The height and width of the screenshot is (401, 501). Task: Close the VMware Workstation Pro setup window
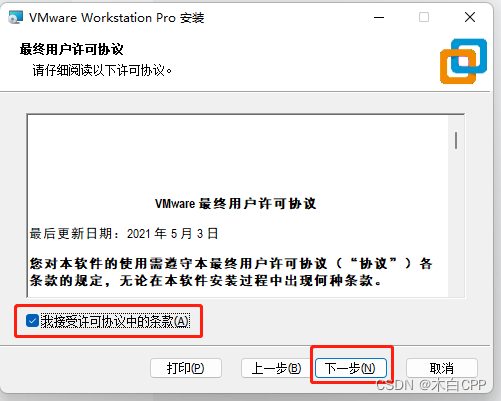[470, 17]
